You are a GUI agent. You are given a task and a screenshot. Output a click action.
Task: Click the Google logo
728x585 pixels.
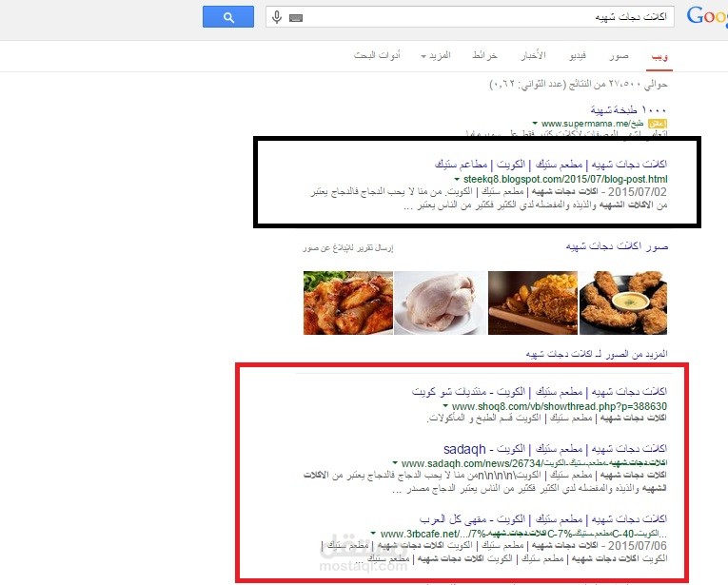coord(707,16)
